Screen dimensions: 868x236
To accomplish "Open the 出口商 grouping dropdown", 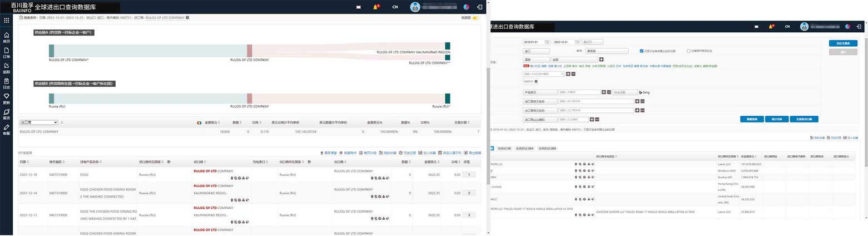I will pos(39,122).
